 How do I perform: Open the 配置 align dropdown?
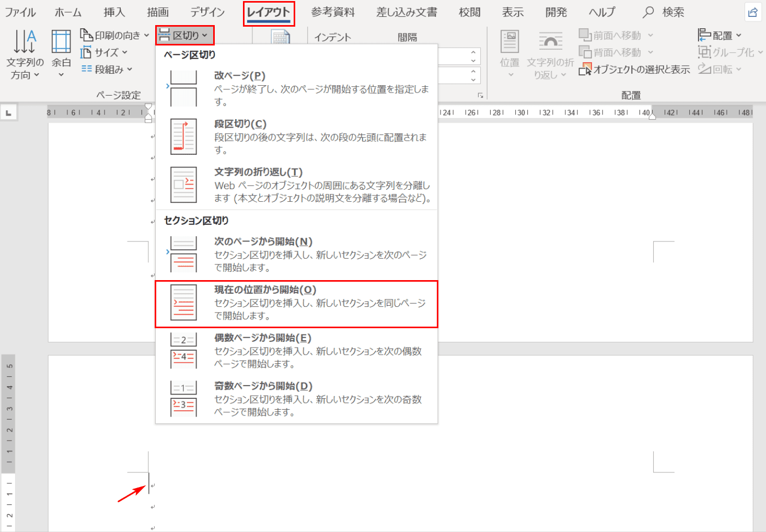tap(719, 35)
